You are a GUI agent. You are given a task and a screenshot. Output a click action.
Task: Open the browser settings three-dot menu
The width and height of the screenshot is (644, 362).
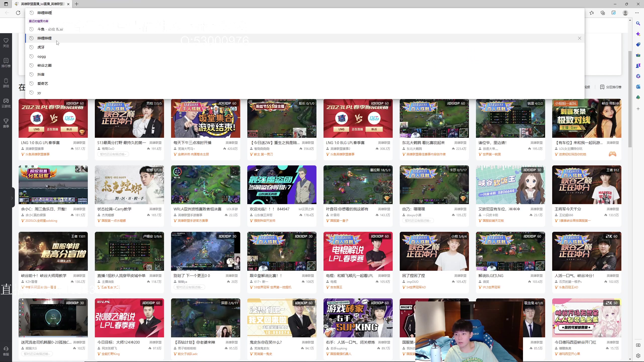[637, 13]
